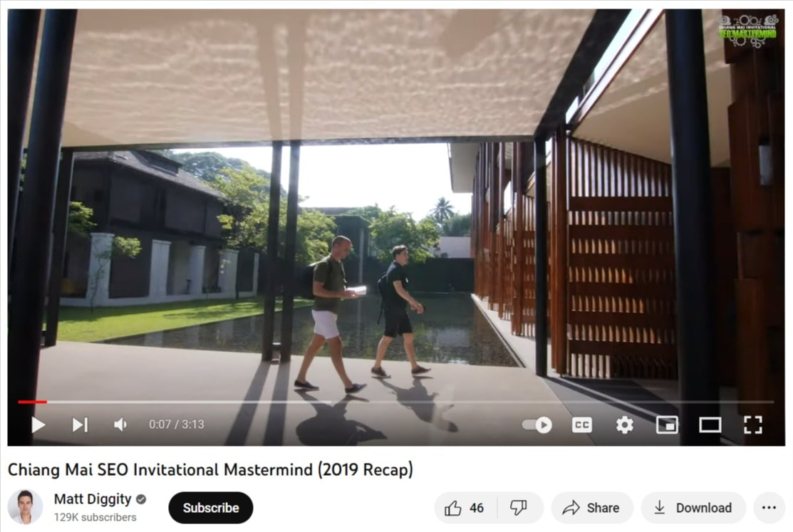Seek along the video progress bar
The width and height of the screenshot is (793, 532).
(x=396, y=402)
